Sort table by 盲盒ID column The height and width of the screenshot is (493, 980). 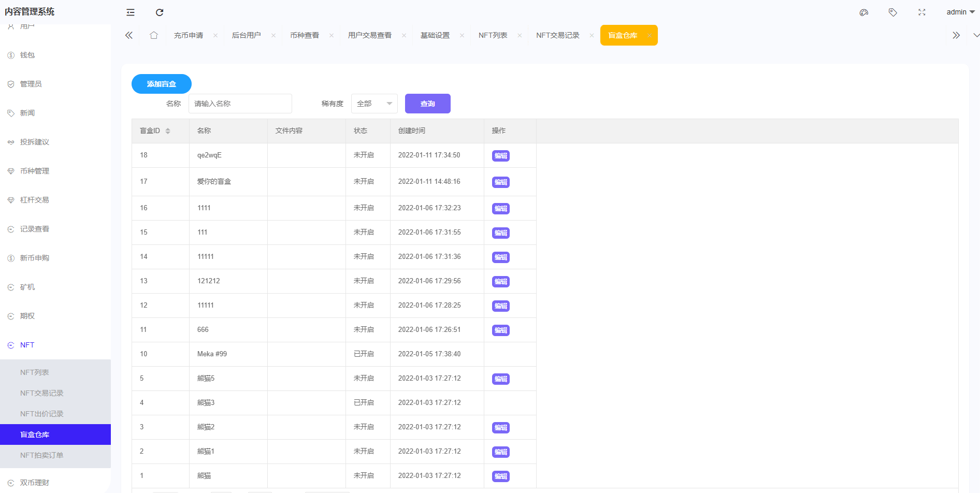(168, 131)
